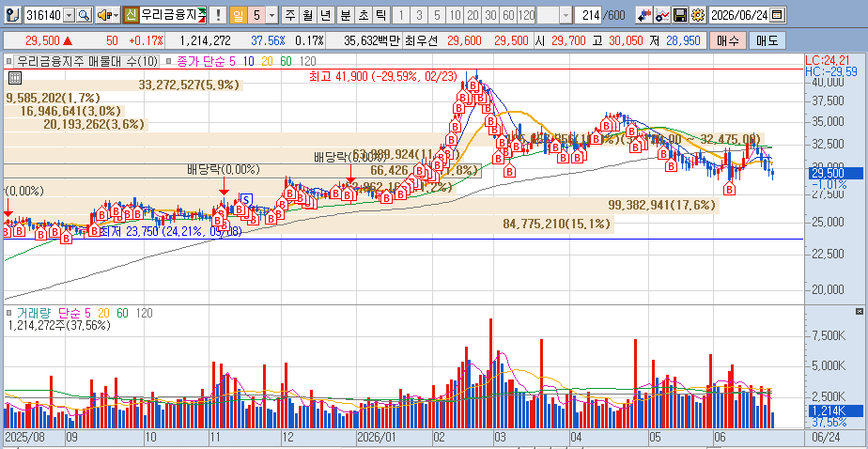The image size is (868, 449).
Task: Select the 60 interval button
Action: click(507, 16)
